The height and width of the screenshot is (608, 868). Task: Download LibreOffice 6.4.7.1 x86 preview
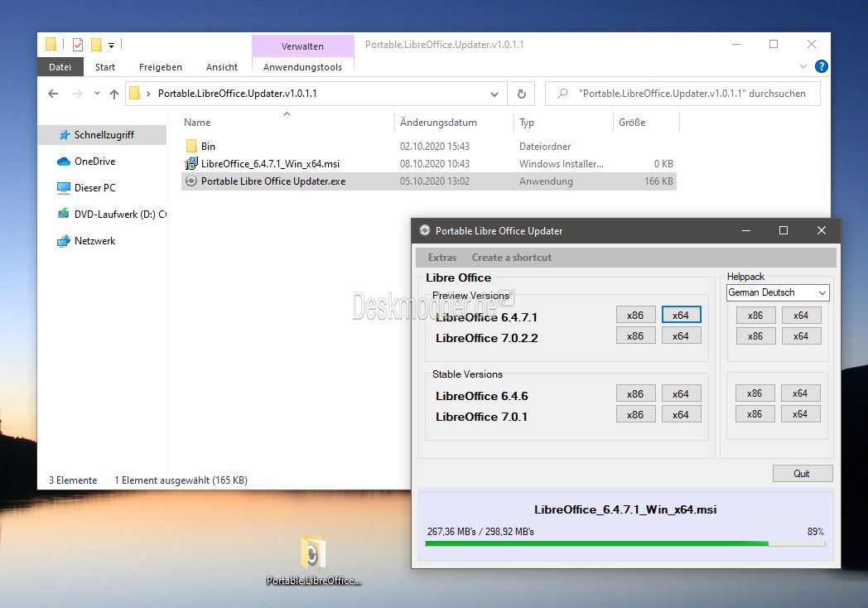pos(635,315)
